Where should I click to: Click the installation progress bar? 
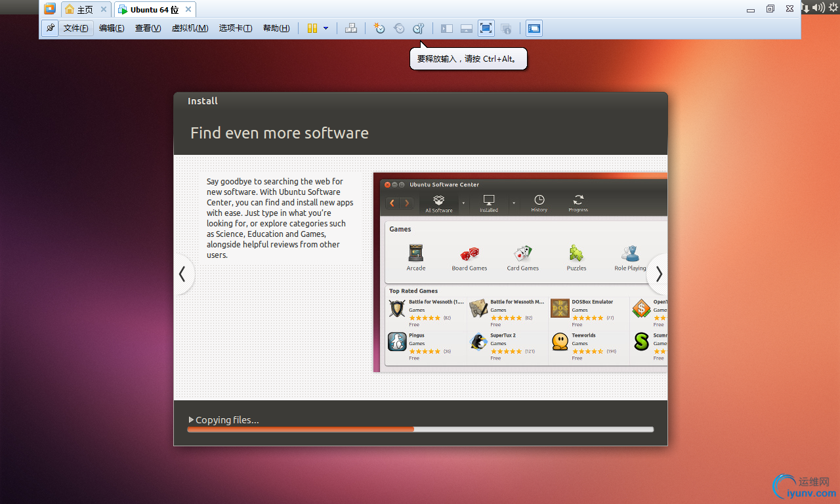421,429
